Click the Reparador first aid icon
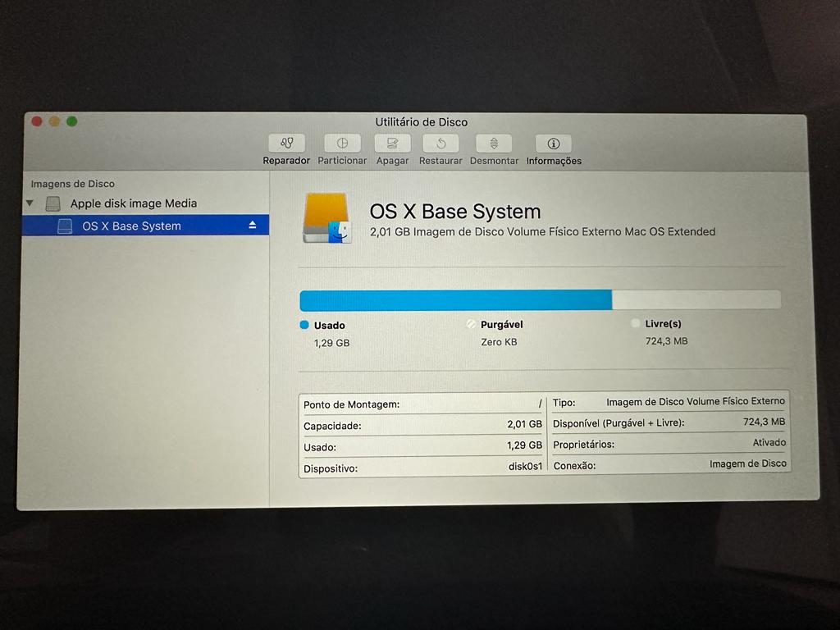 click(286, 143)
